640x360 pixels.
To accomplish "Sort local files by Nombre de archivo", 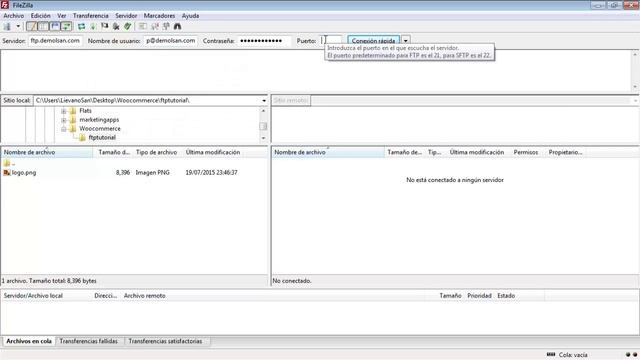I will pos(47,152).
